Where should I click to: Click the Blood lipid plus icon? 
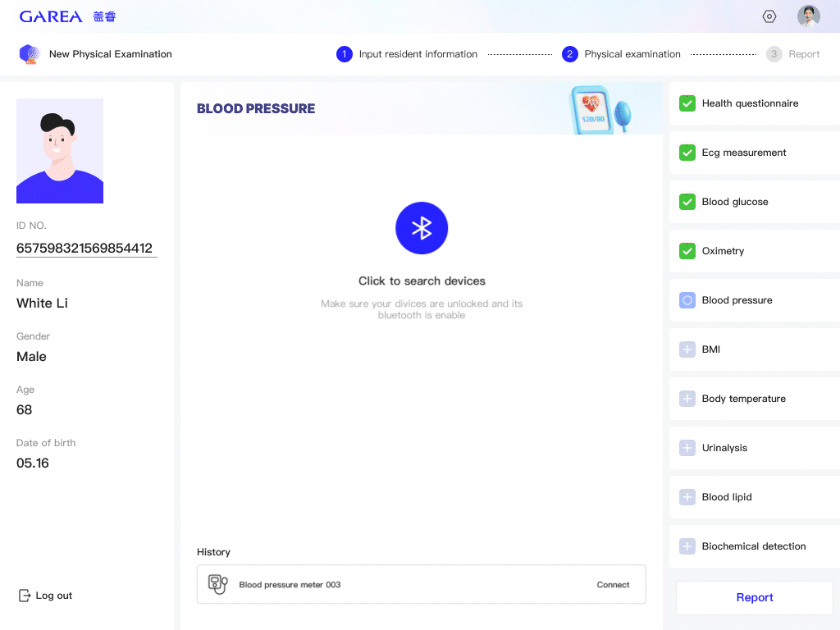(x=687, y=497)
